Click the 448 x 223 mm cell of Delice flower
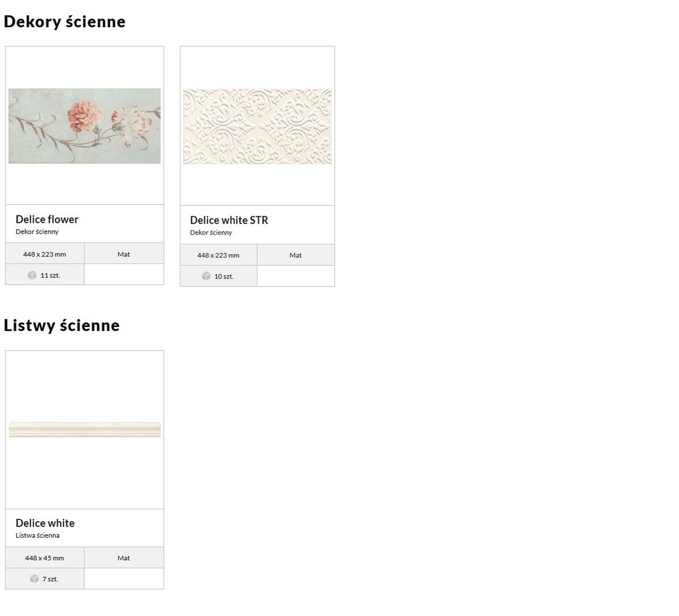 click(x=45, y=254)
